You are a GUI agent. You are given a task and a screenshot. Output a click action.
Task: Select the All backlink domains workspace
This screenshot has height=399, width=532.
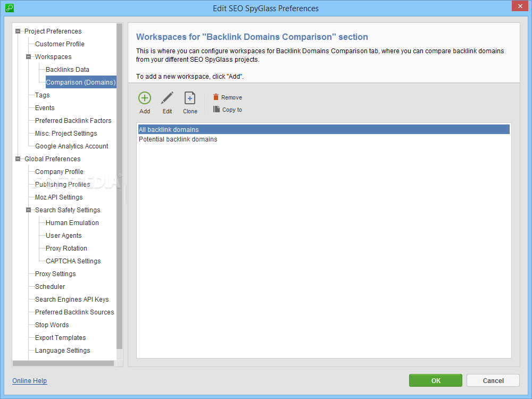tap(323, 130)
